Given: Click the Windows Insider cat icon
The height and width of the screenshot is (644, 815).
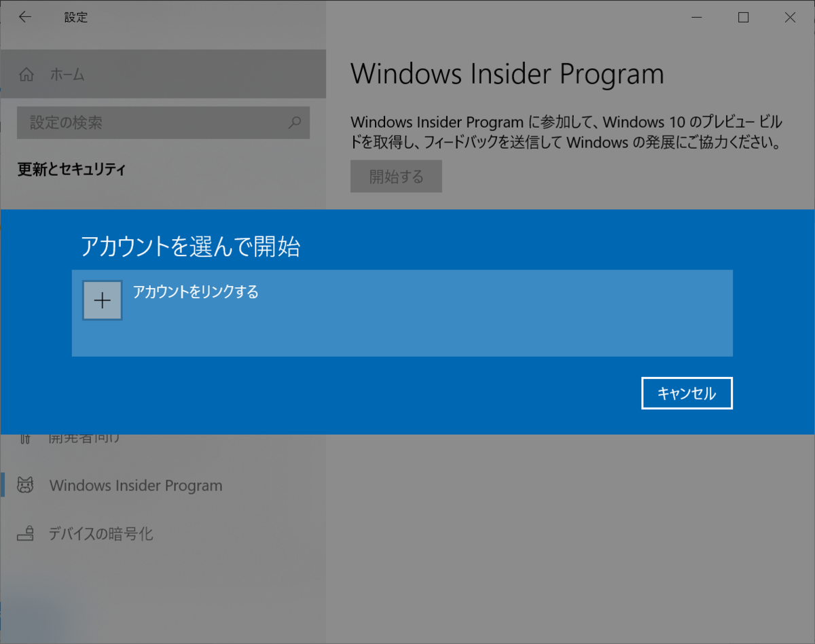Looking at the screenshot, I should [x=26, y=486].
